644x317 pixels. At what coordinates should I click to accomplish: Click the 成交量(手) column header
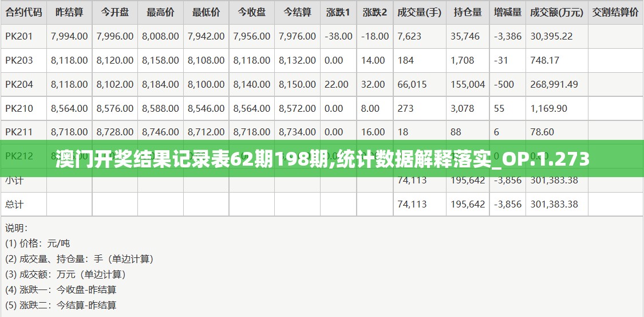tap(420, 13)
